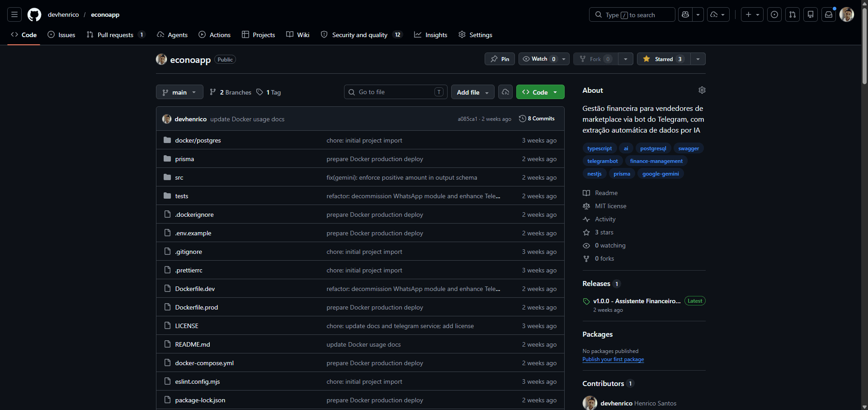Open the cloud agent menu in the top header

pyautogui.click(x=718, y=14)
